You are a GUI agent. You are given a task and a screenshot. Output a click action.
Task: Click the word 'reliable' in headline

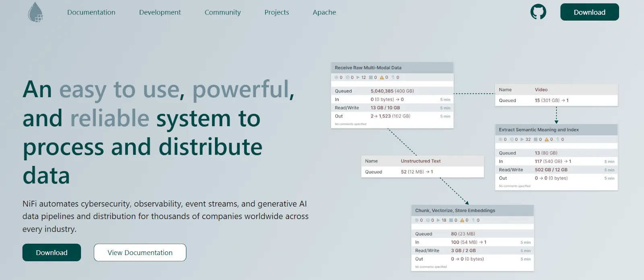pos(109,118)
